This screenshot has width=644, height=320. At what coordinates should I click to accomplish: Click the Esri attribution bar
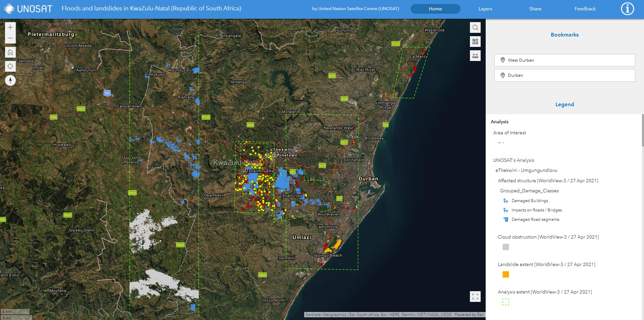click(x=394, y=315)
